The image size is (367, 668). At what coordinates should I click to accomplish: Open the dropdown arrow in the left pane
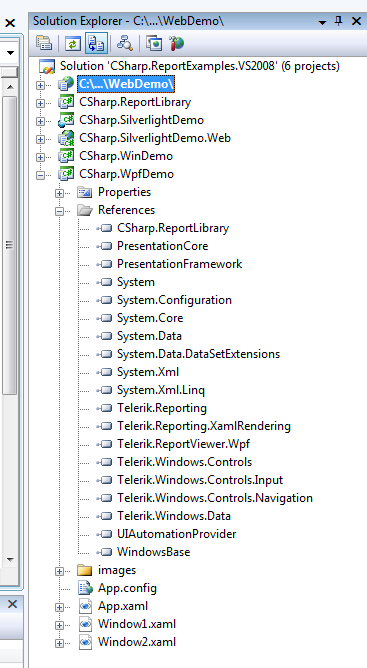[10, 53]
